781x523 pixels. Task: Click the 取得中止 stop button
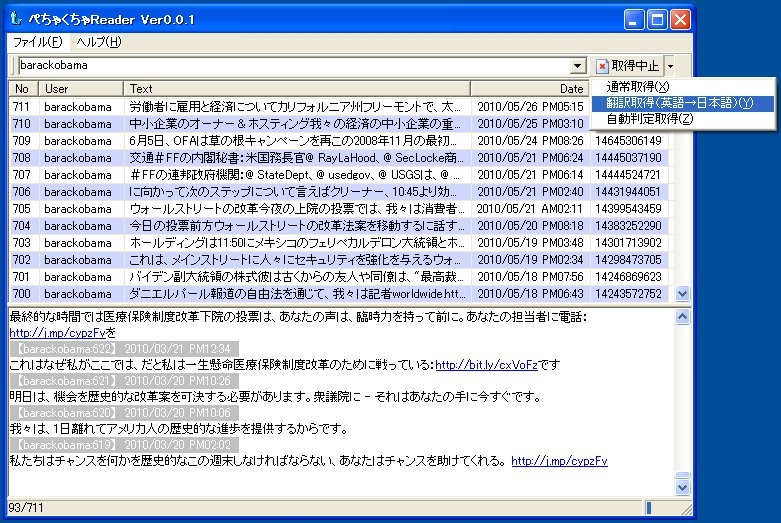pos(629,66)
